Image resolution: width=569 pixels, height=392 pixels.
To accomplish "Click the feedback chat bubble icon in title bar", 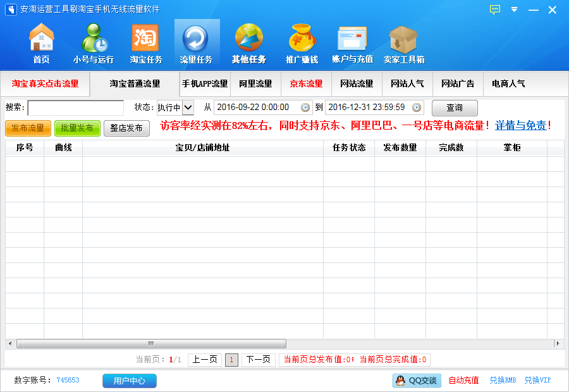I will coord(495,9).
